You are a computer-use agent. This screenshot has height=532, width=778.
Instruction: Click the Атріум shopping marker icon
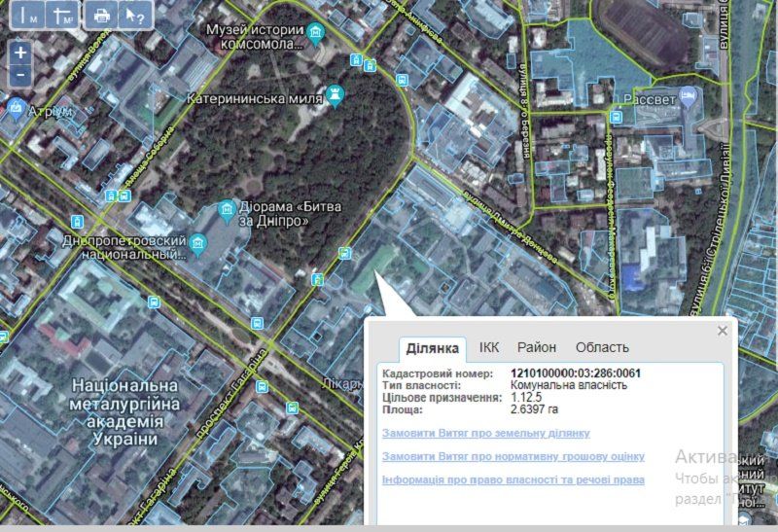16,107
